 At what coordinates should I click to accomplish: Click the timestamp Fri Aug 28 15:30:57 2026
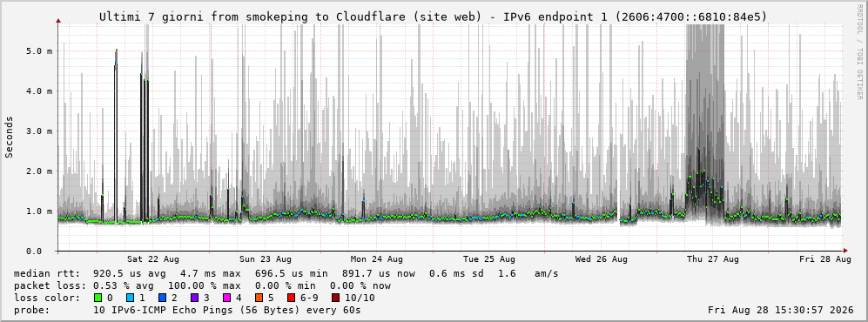pos(781,310)
